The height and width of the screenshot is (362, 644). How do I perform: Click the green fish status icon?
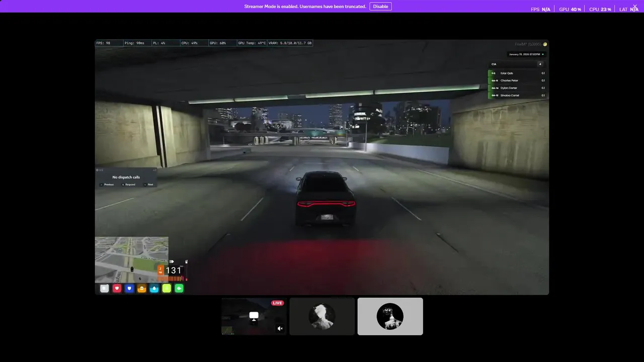(179, 289)
